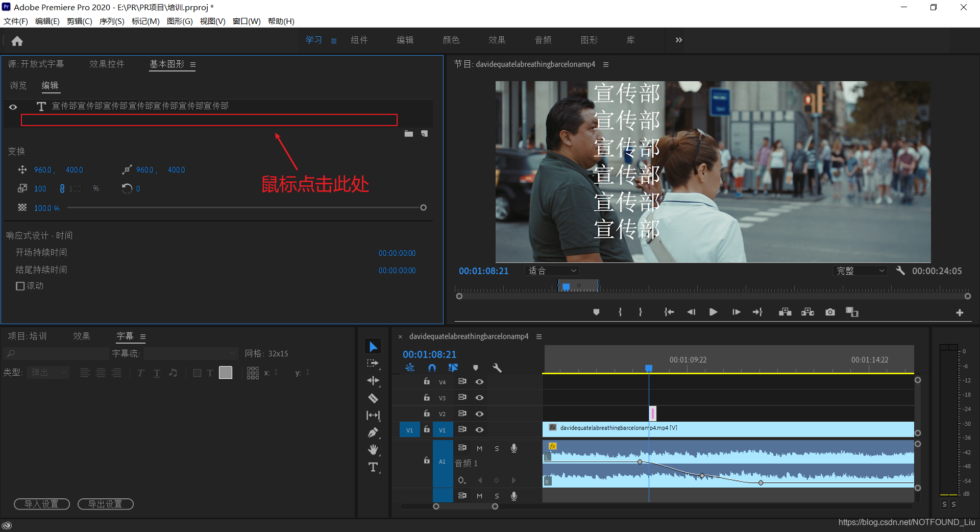Open the 完整 playback resolution dropdown

tap(860, 271)
